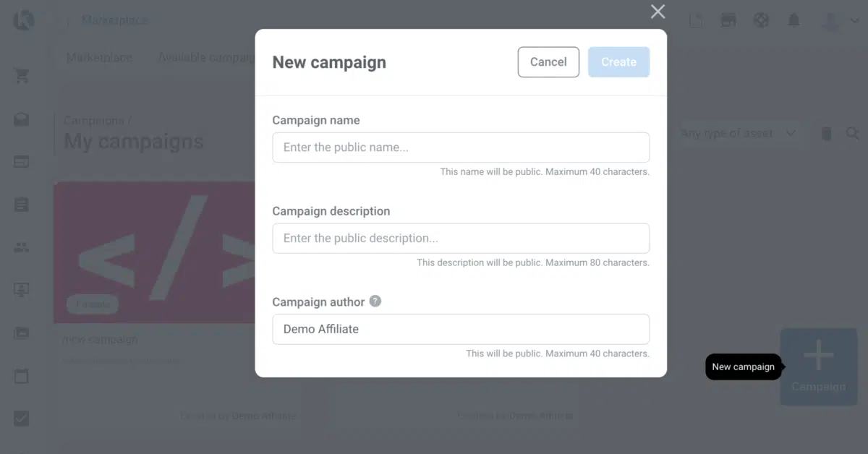Image resolution: width=868 pixels, height=454 pixels.
Task: Click the shopping cart icon in sidebar
Action: coord(22,76)
